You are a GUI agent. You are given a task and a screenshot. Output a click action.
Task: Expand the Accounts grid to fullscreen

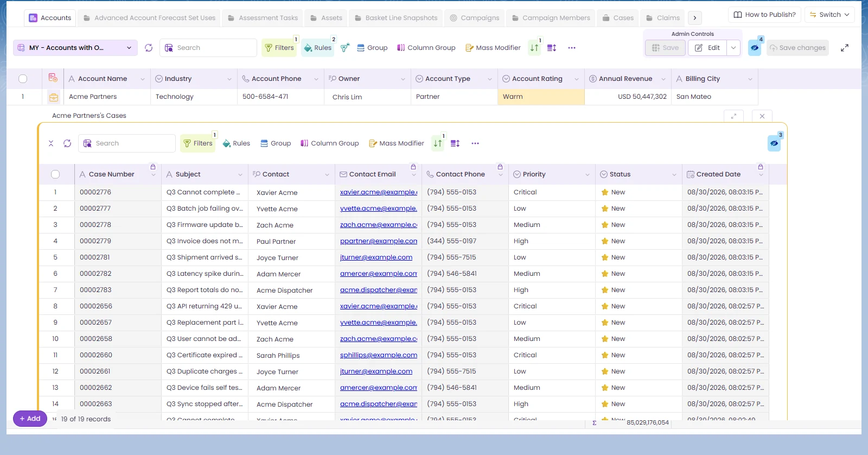845,48
